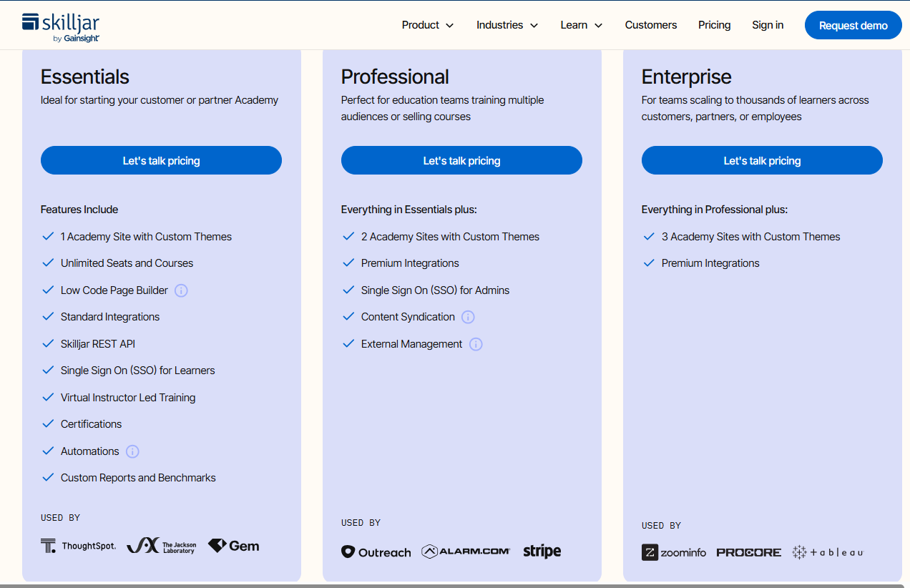Screen dimensions: 910x588
Task: Expand the Product menu
Action: [x=427, y=24]
